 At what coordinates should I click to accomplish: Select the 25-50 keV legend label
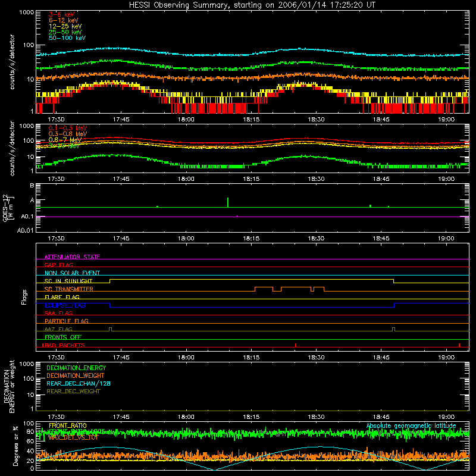(65, 32)
